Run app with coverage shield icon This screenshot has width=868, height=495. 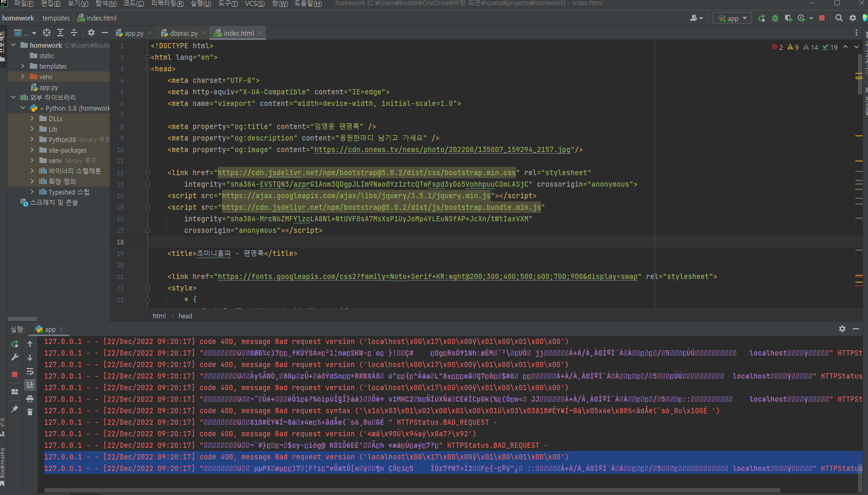[788, 18]
